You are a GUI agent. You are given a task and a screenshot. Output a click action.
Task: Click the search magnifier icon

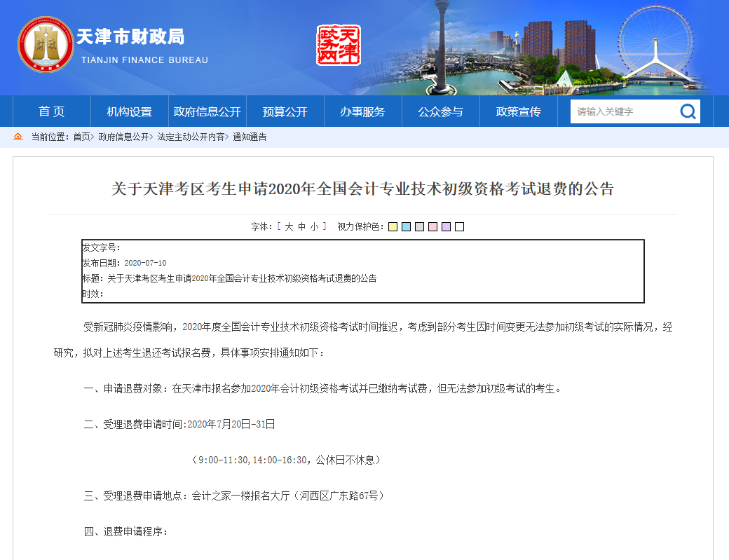tap(688, 111)
